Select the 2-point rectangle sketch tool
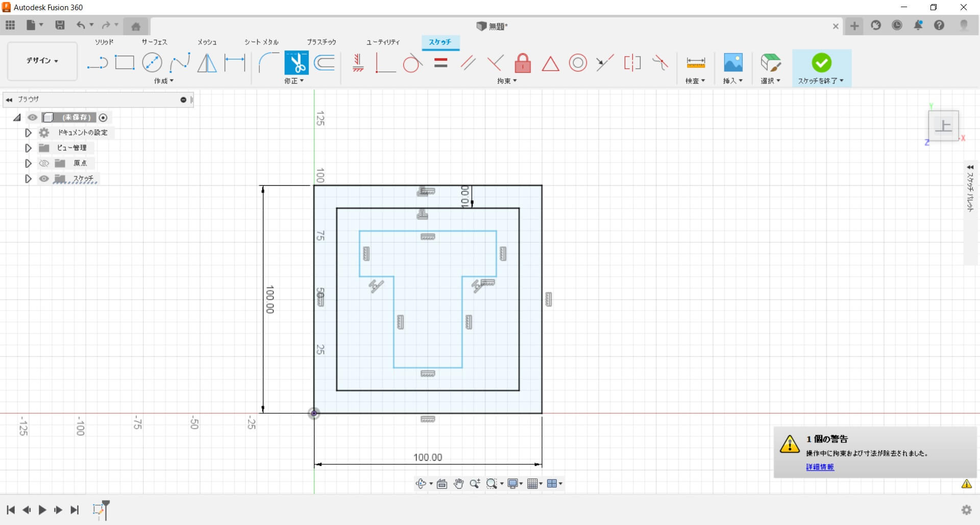 click(x=125, y=63)
